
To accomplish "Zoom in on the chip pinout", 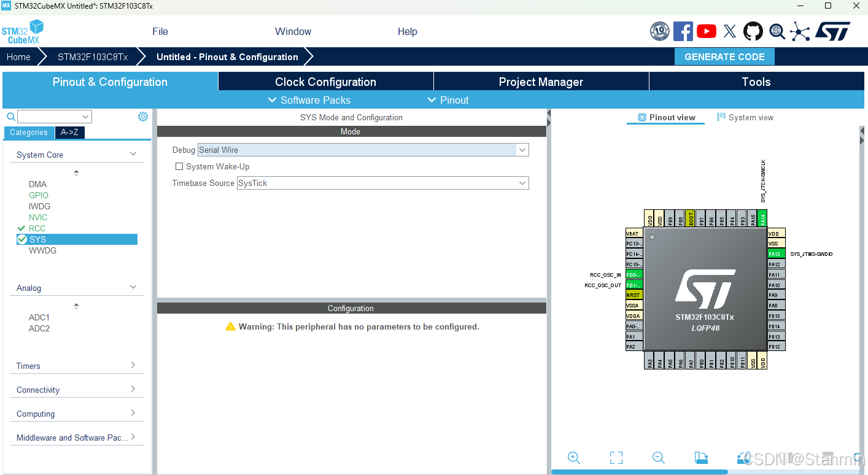I will [x=573, y=457].
